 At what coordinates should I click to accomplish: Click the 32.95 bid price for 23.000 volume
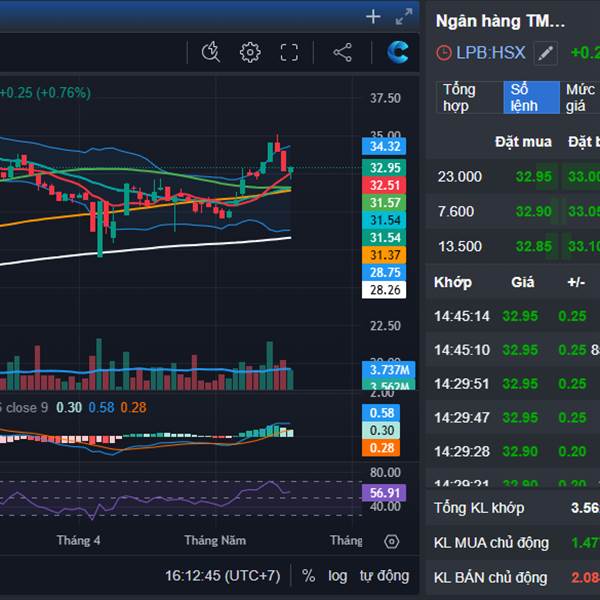point(533,177)
